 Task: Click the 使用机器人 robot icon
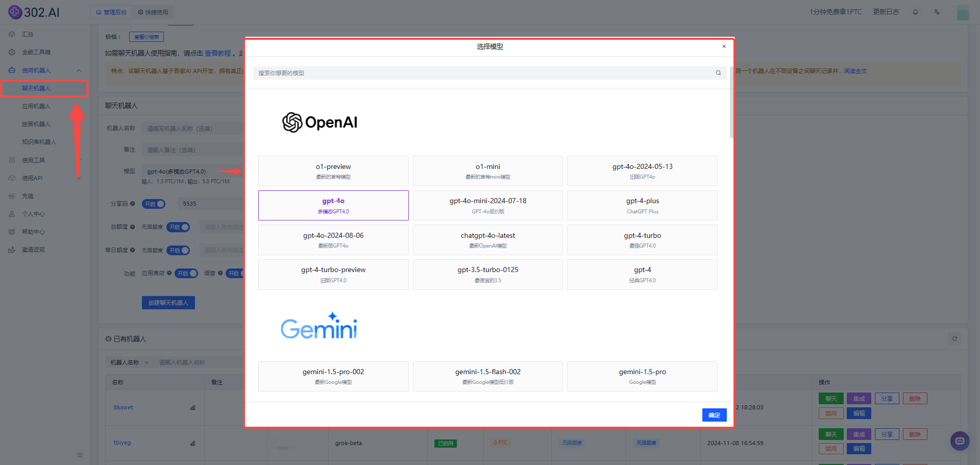(12, 70)
